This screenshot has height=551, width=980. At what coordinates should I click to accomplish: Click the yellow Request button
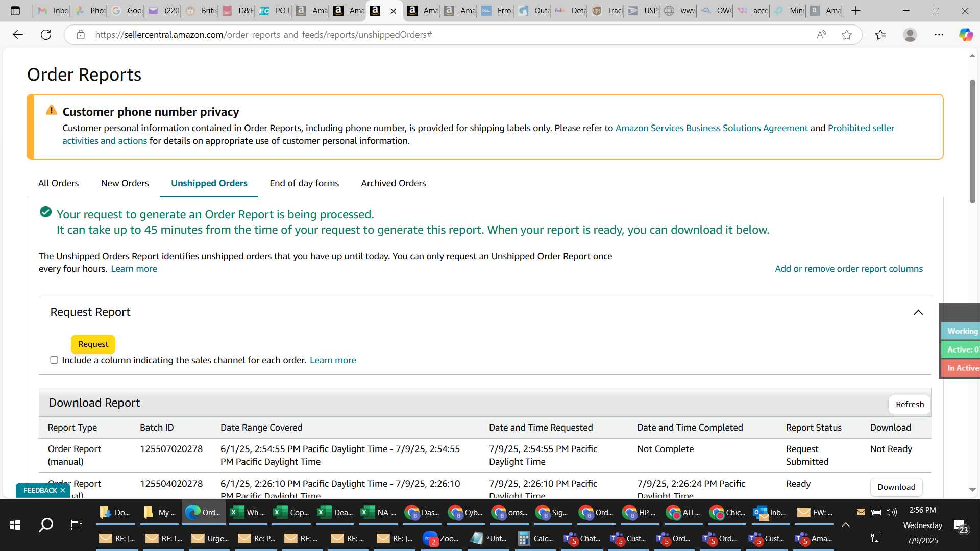pyautogui.click(x=93, y=344)
